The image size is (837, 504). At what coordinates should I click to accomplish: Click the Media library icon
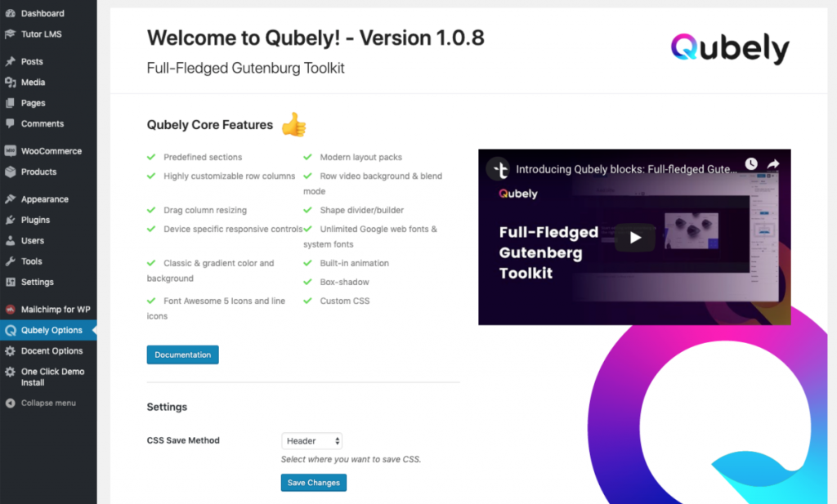10,83
